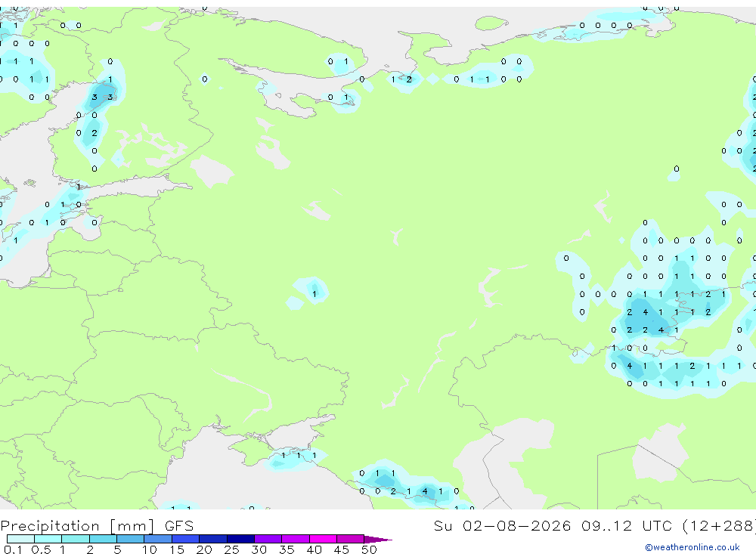Click the weatheronline.co.uk copyright link

tap(692, 547)
